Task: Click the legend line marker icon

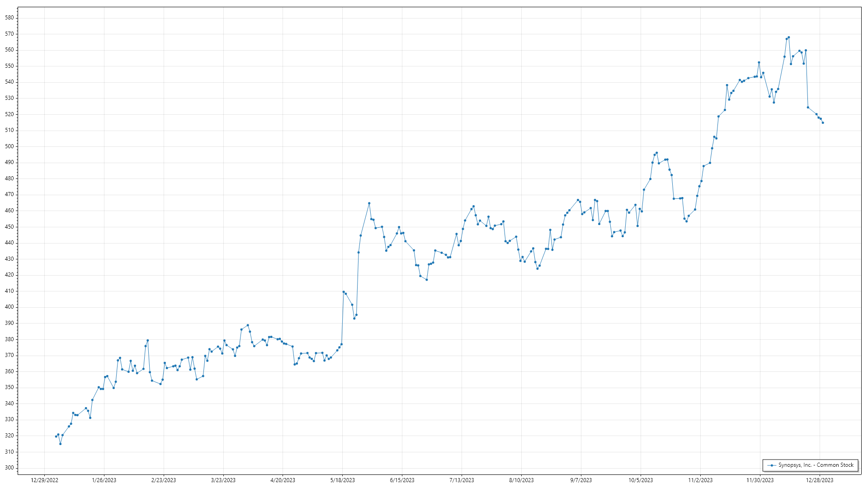Action: click(772, 465)
